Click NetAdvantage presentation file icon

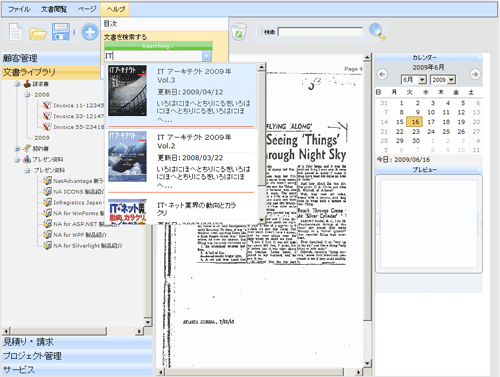47,181
